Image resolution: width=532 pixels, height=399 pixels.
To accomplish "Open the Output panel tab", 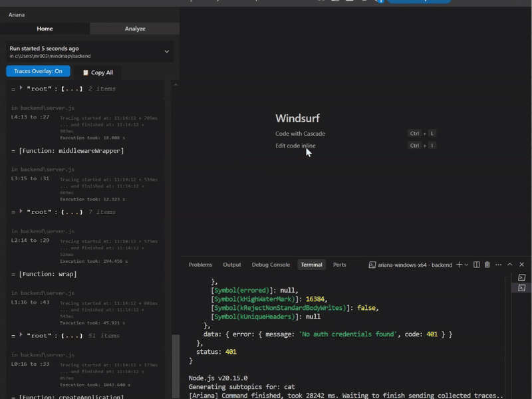I will pyautogui.click(x=232, y=265).
